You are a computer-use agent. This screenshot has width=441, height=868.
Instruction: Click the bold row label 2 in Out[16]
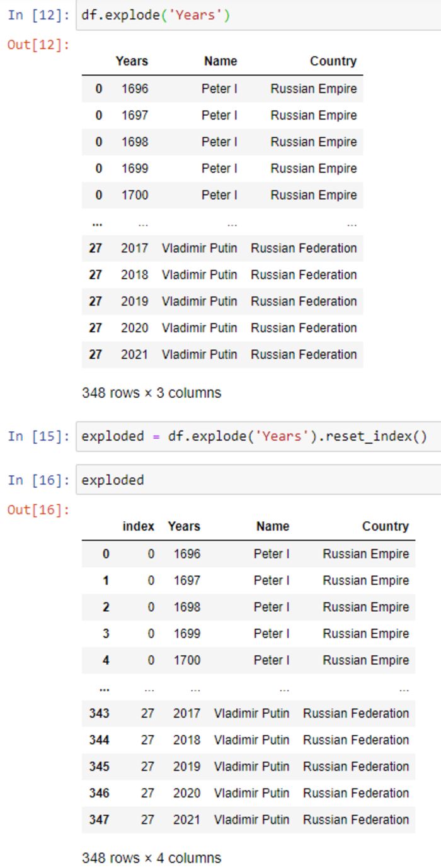tap(106, 607)
